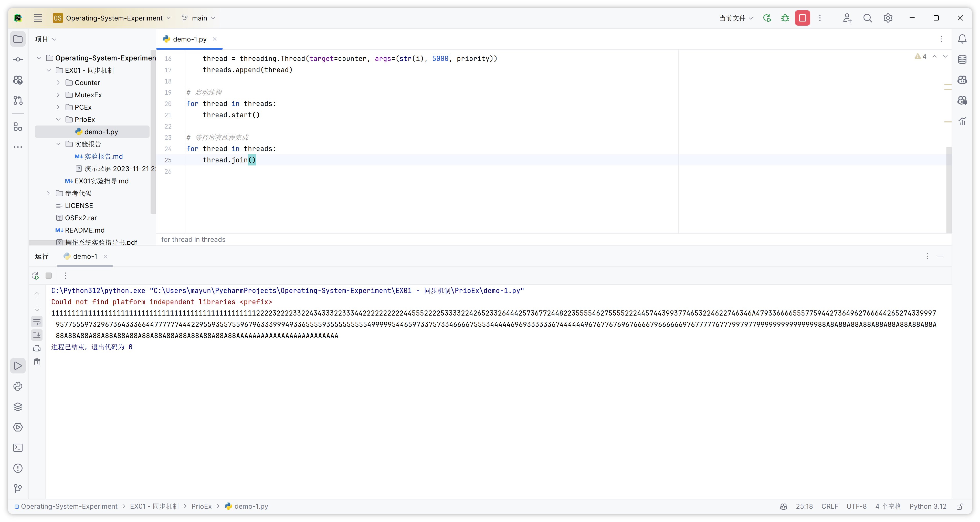980x522 pixels.
Task: Open README.md in project tree
Action: pos(85,230)
